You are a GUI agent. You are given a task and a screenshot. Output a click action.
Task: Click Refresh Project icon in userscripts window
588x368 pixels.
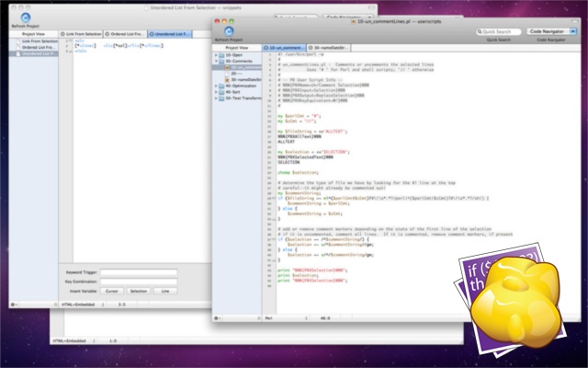pyautogui.click(x=230, y=30)
